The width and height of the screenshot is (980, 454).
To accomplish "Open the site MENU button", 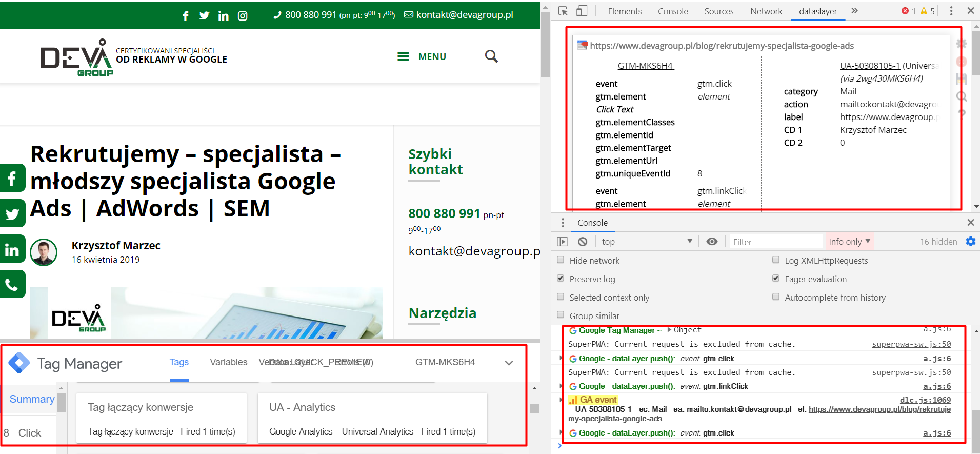I will pyautogui.click(x=422, y=57).
